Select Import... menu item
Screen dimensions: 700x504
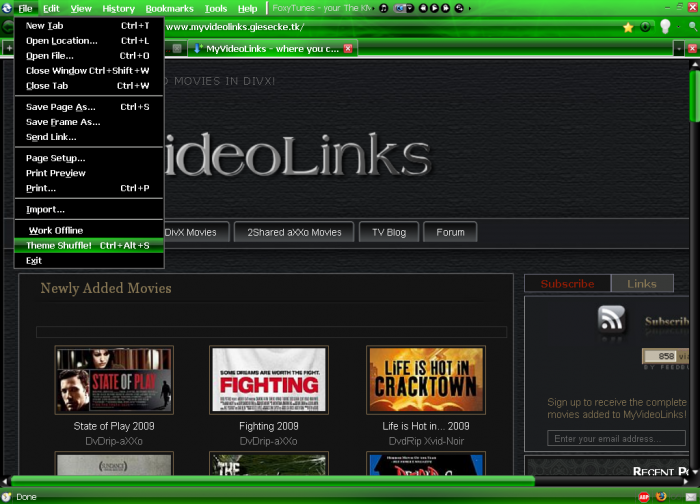click(x=89, y=209)
